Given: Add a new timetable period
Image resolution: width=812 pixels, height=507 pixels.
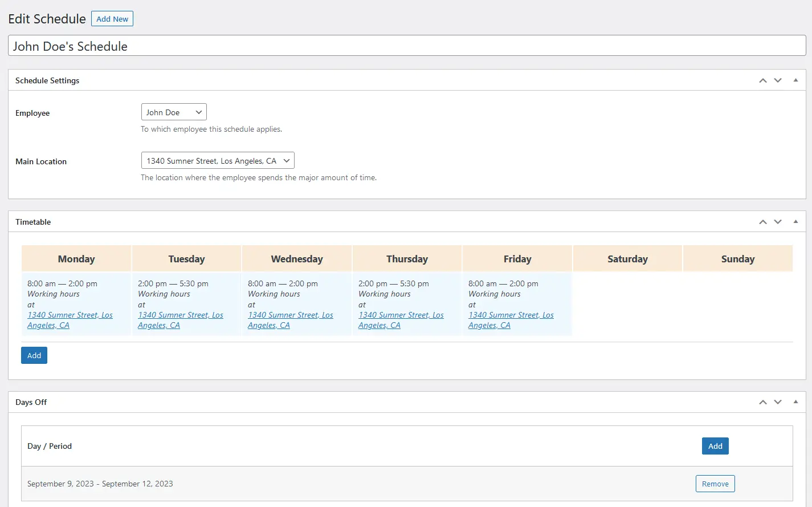Looking at the screenshot, I should tap(34, 355).
